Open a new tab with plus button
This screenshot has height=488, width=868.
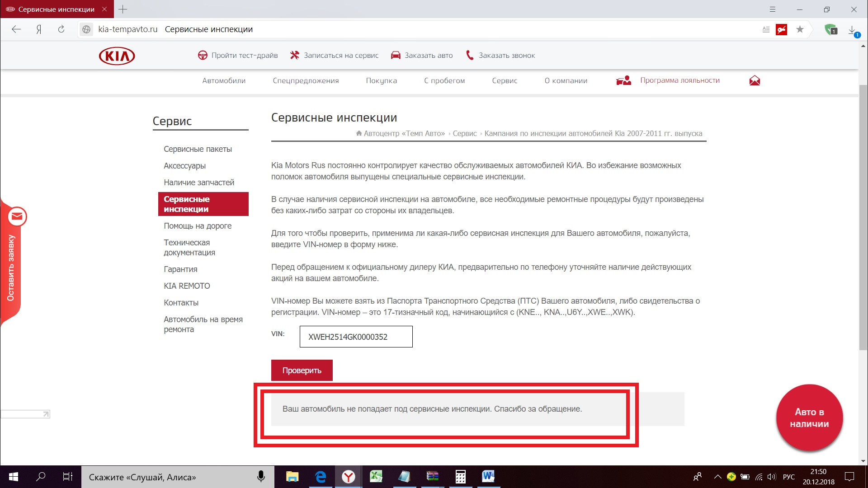(x=123, y=9)
